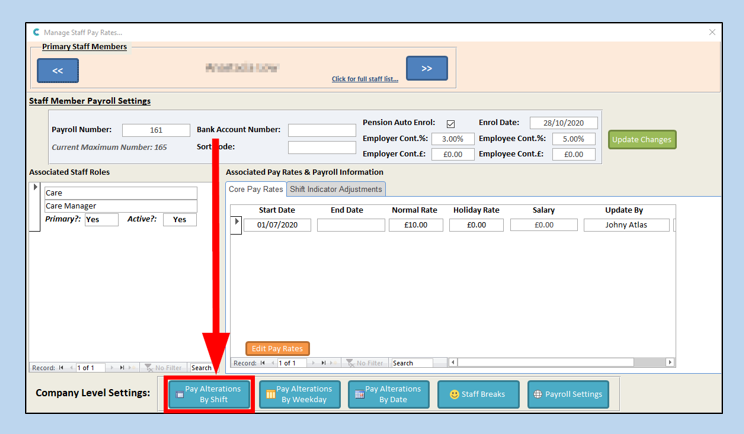This screenshot has height=434, width=744.
Task: Open company Payroll Settings
Action: [x=568, y=394]
